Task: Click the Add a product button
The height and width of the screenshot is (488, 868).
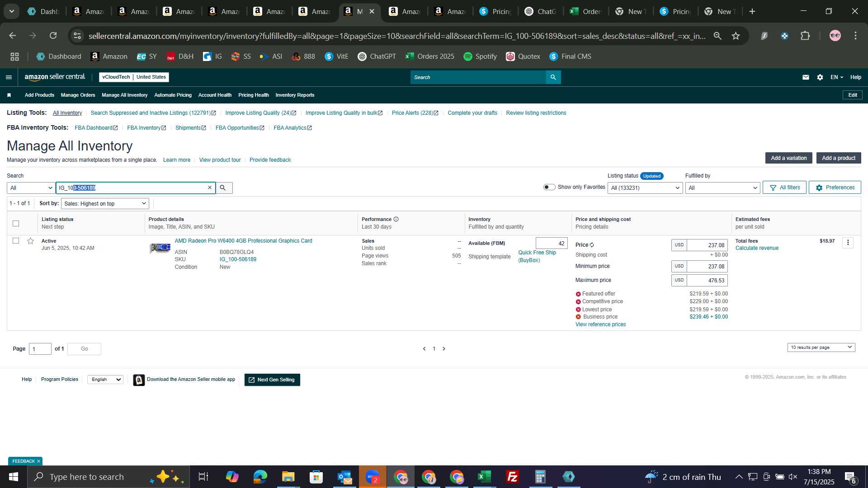Action: [x=839, y=158]
